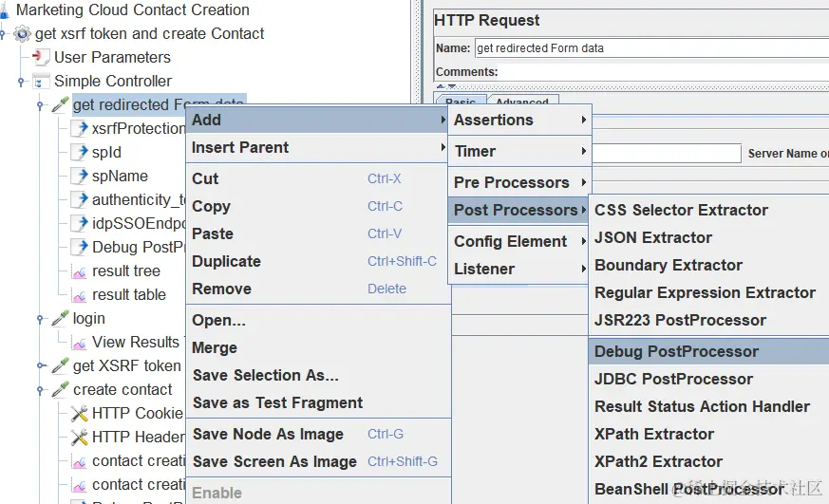Click the tools icon beside HTTP Cookie

pos(80,413)
